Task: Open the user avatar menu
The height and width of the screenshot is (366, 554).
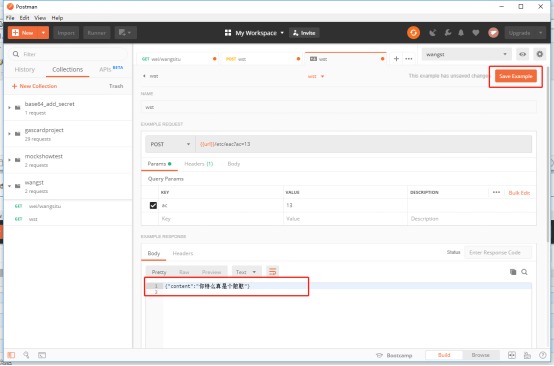Action: click(493, 33)
